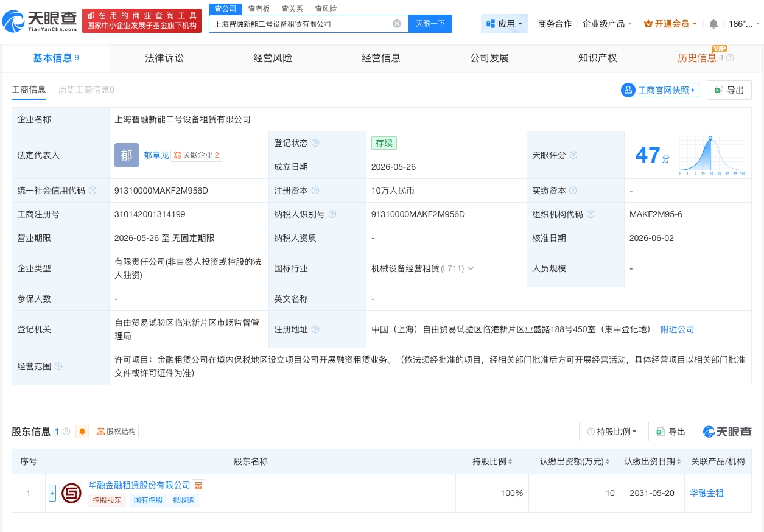Image resolution: width=764 pixels, height=532 pixels.
Task: Click the 天眼一下 search button
Action: (x=430, y=24)
